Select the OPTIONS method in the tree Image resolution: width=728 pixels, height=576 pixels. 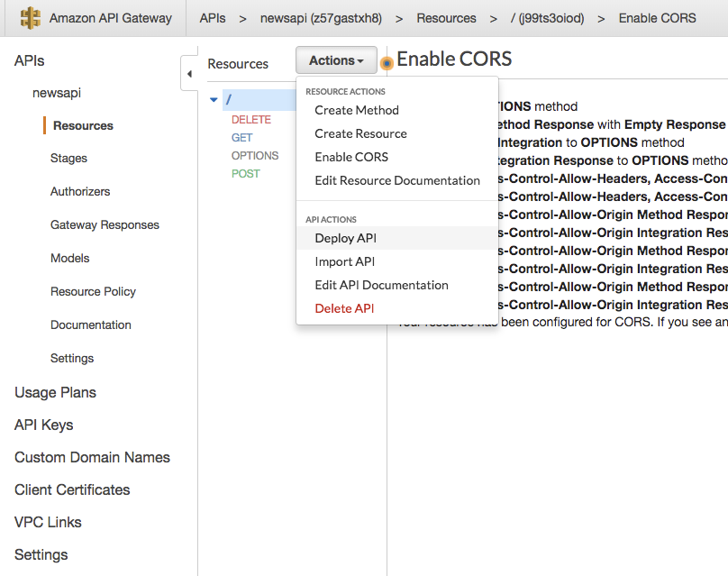[x=255, y=156]
